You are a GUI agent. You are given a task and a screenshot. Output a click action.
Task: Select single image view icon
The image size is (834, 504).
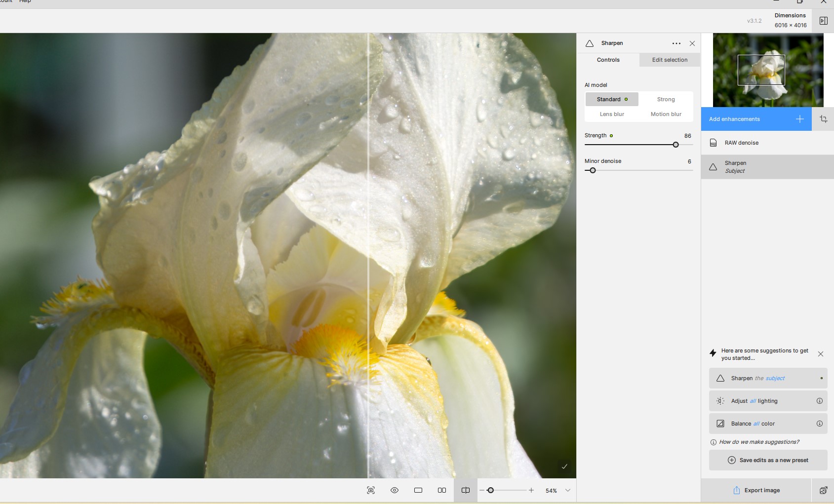coord(418,490)
